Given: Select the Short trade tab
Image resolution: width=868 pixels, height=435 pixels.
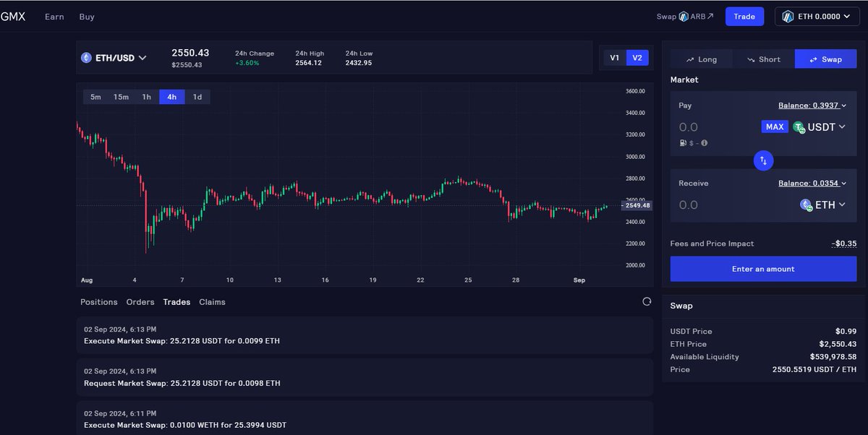Looking at the screenshot, I should (x=764, y=59).
